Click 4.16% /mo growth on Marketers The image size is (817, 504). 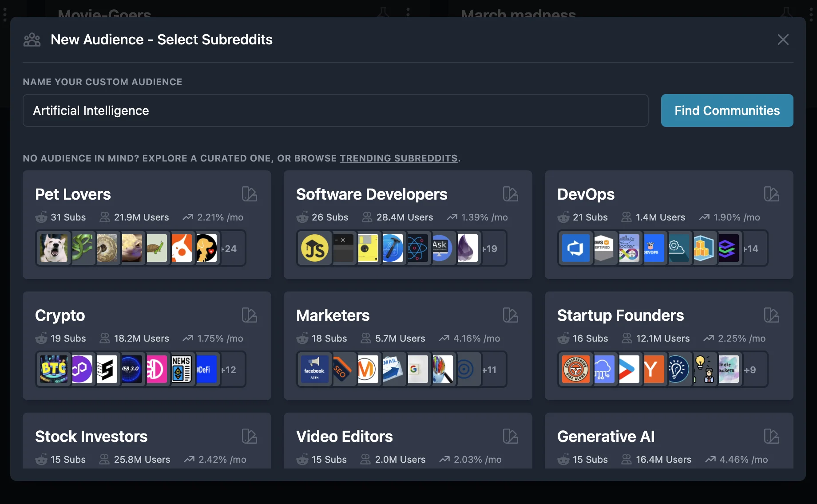pyautogui.click(x=469, y=339)
